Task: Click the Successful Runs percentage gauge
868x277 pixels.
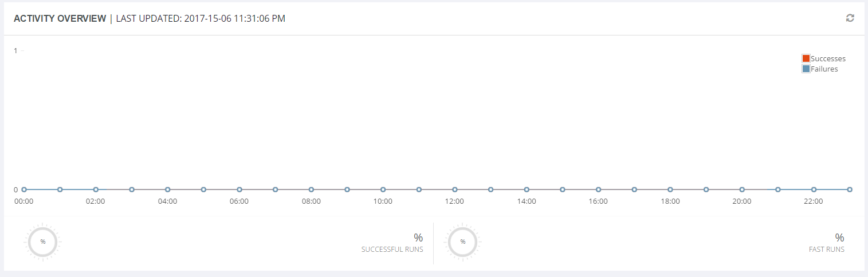Action: coord(43,242)
